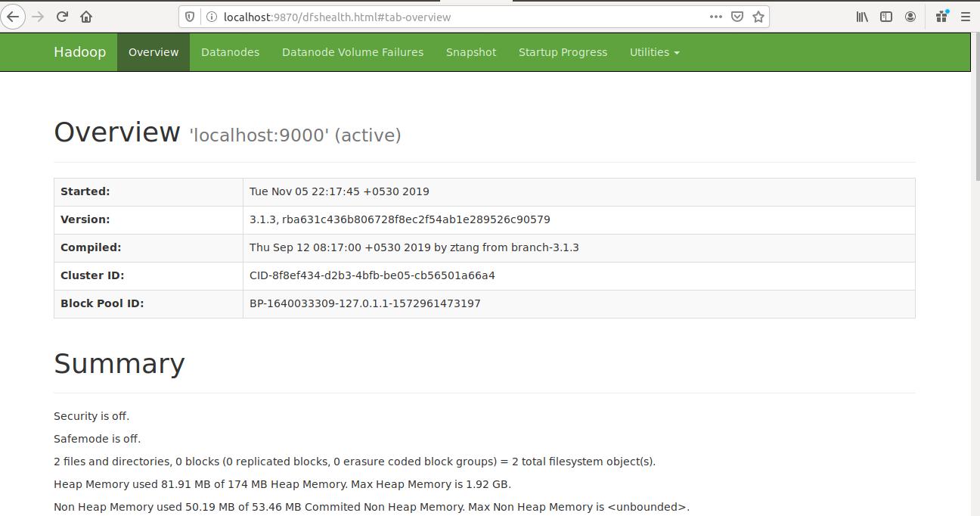The image size is (980, 516).
Task: Click the 'Safemode is off.' line
Action: tap(98, 439)
